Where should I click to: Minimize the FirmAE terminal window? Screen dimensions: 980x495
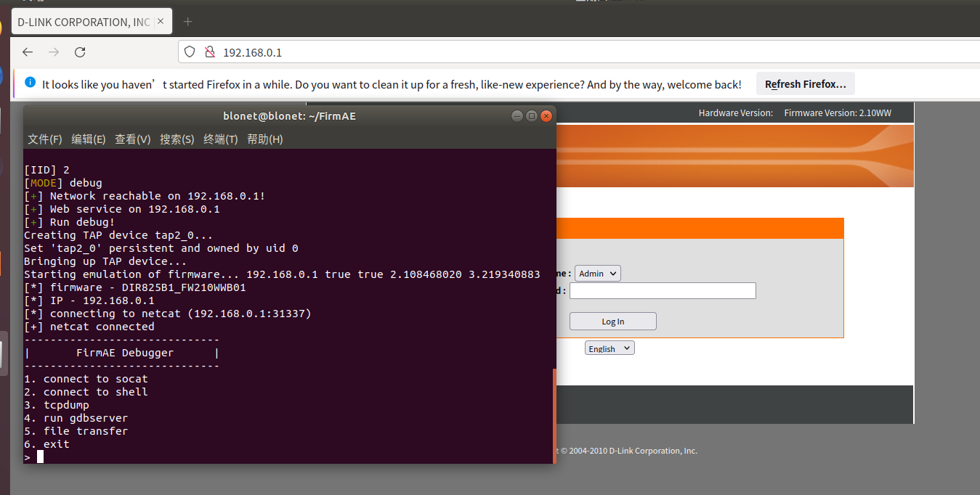click(x=517, y=116)
